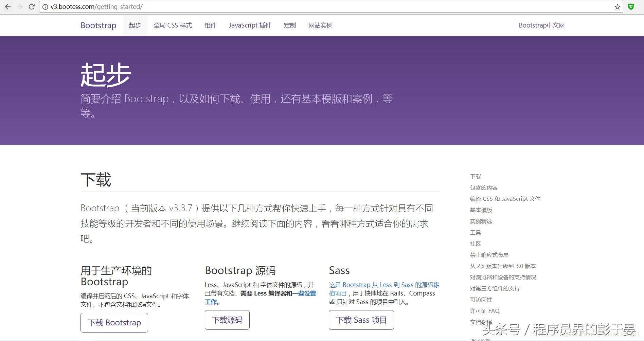Visit the Bootstrap中文网 link
This screenshot has width=644, height=341.
[541, 25]
